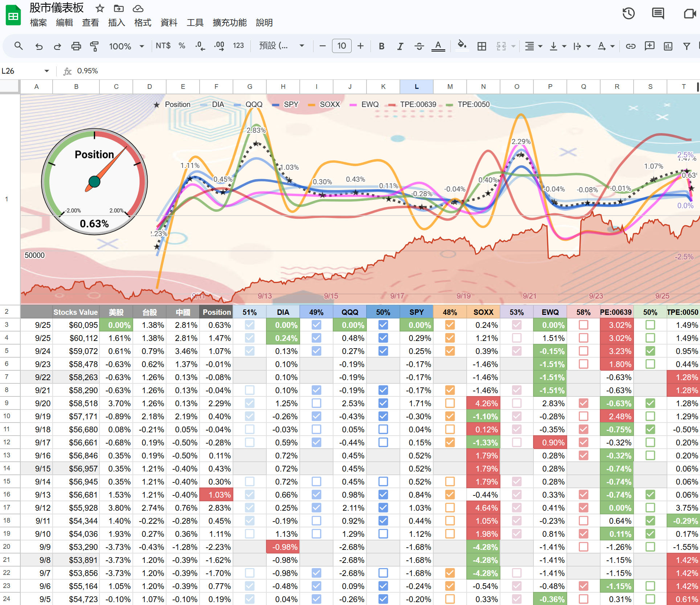
Task: Toggle the SPY checkbox in row 12
Action: pos(383,442)
